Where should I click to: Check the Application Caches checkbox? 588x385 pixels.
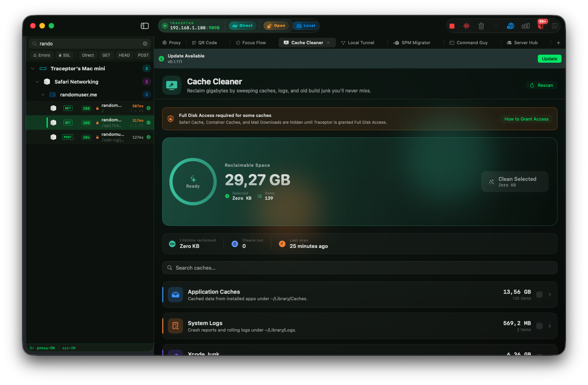(x=539, y=295)
